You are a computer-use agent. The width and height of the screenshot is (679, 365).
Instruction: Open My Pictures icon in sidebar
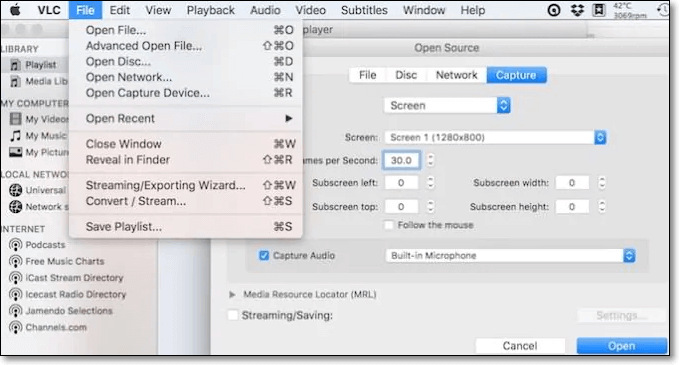[x=16, y=152]
